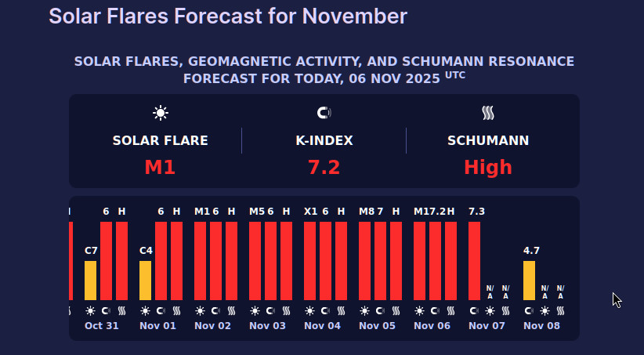Click the sun icon above SOLAR FLARE
This screenshot has height=355, width=644.
pos(161,113)
